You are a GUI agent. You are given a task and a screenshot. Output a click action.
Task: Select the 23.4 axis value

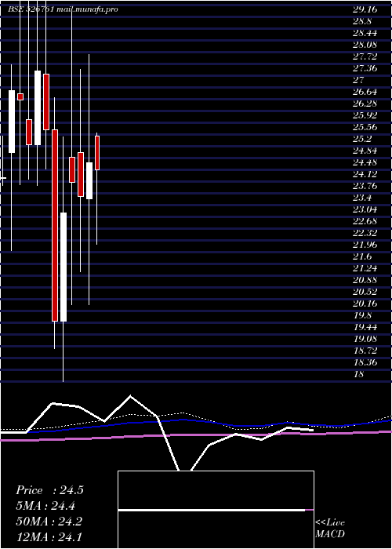[x=362, y=198]
